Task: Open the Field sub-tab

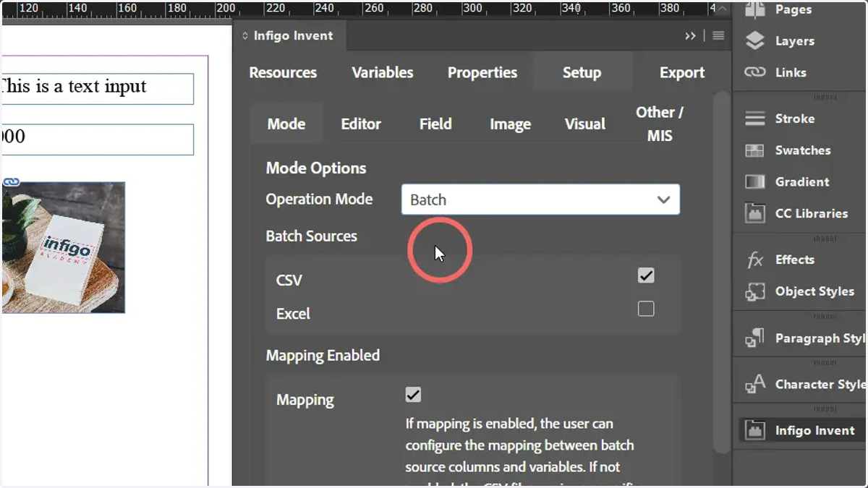Action: pos(435,124)
